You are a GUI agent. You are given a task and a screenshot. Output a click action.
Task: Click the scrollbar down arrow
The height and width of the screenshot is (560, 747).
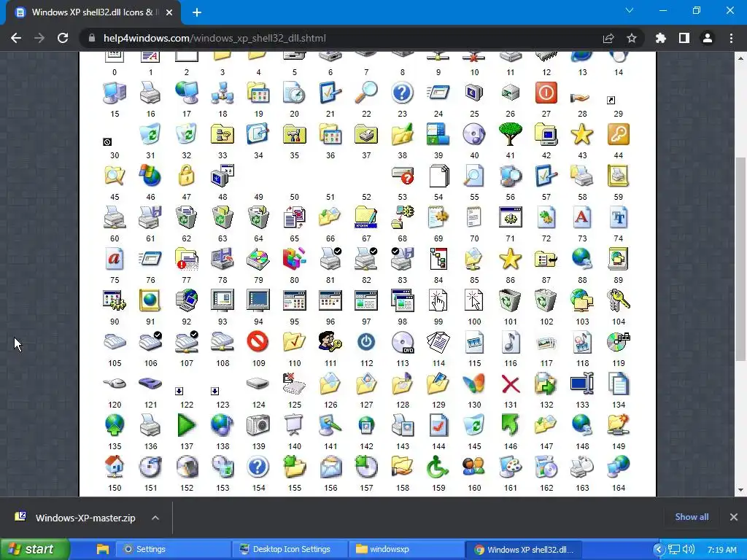coord(740,490)
